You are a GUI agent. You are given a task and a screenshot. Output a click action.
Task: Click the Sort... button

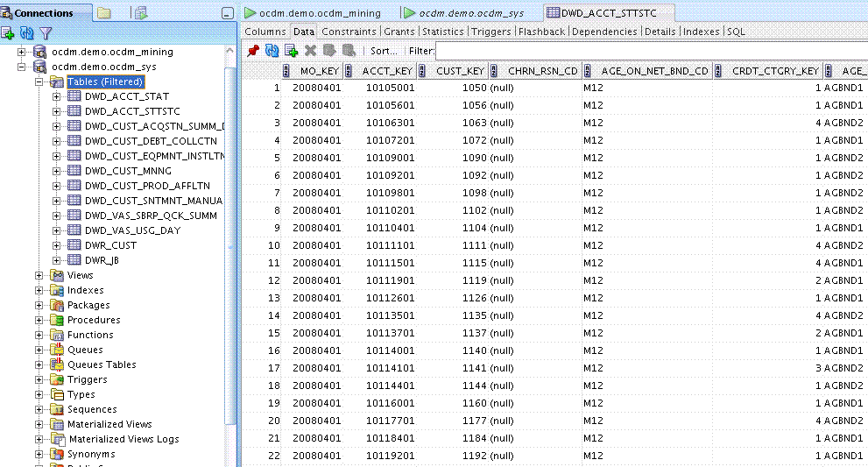[383, 51]
